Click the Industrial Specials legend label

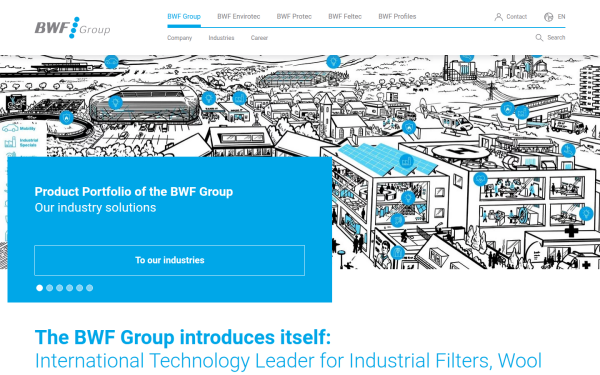(x=29, y=142)
